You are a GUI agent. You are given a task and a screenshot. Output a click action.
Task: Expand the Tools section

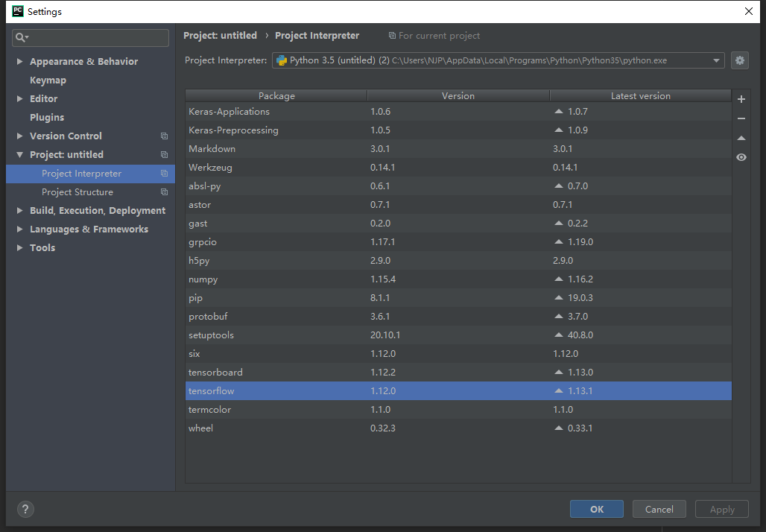[x=19, y=247]
